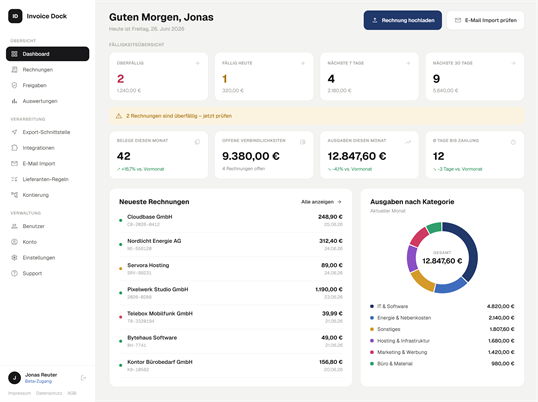Viewport: 538px width, 402px height.
Task: Click the arrow on the Nächste 30 Tage card
Action: coord(513,63)
